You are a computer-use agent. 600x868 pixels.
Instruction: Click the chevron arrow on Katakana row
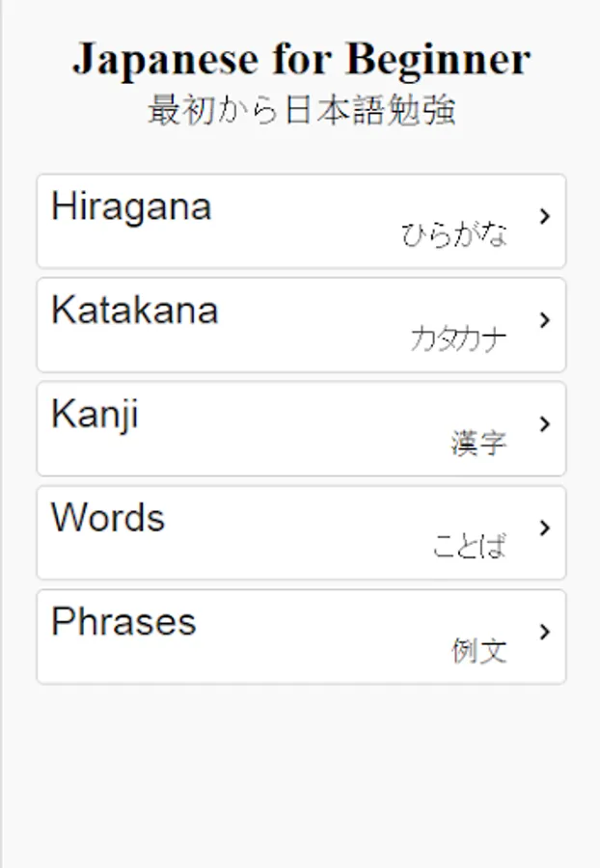(545, 320)
